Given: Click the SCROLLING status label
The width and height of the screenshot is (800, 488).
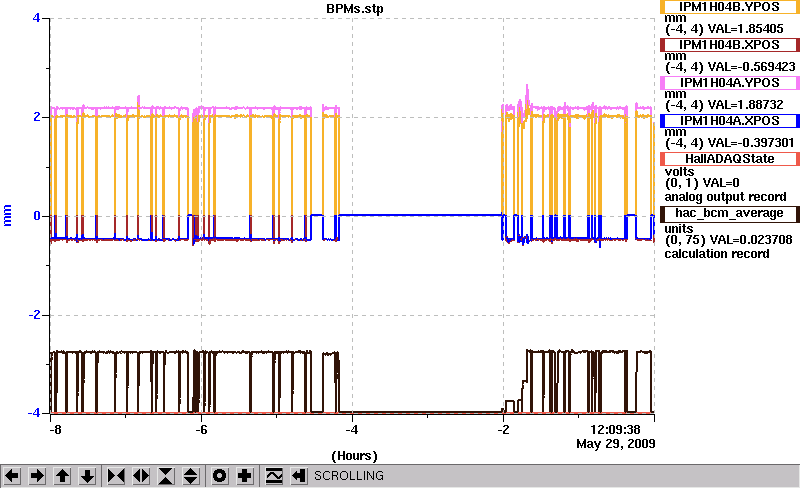Looking at the screenshot, I should (x=349, y=476).
